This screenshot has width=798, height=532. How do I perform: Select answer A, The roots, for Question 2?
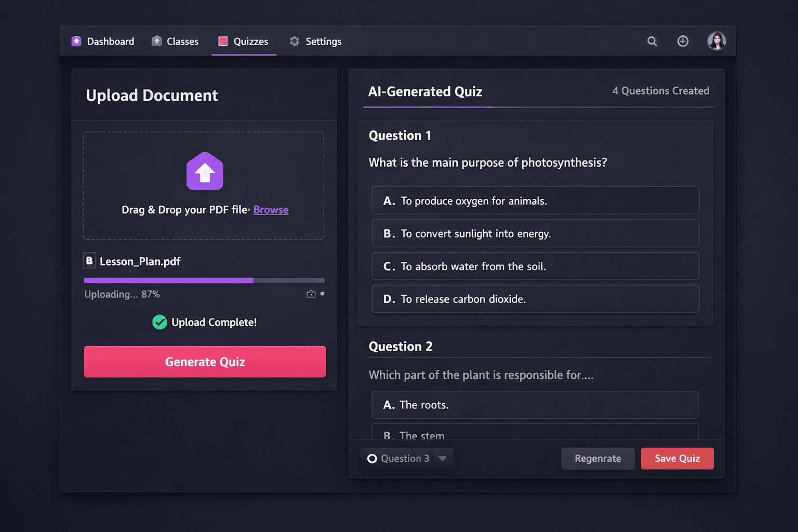pos(535,405)
